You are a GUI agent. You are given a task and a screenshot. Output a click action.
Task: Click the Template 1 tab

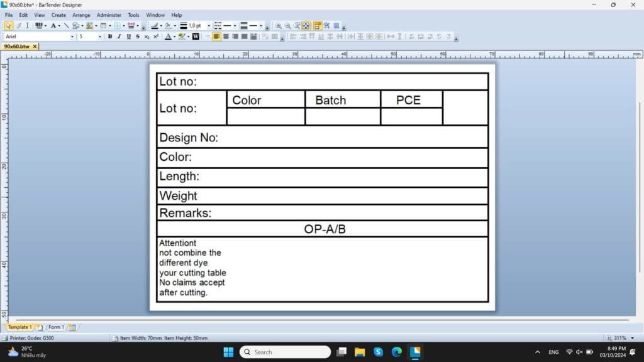point(19,327)
